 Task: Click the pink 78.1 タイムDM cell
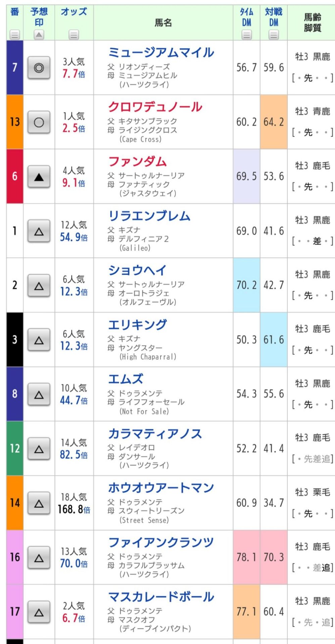(247, 557)
